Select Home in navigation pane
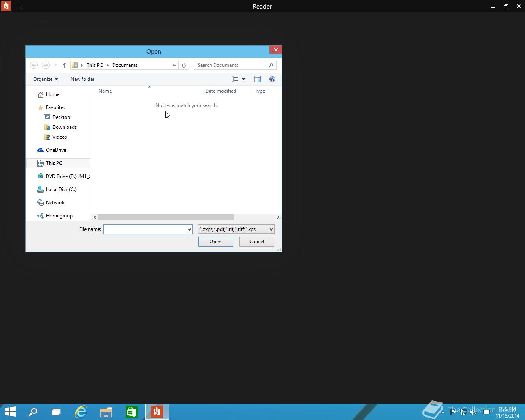This screenshot has height=420, width=525. [52, 94]
